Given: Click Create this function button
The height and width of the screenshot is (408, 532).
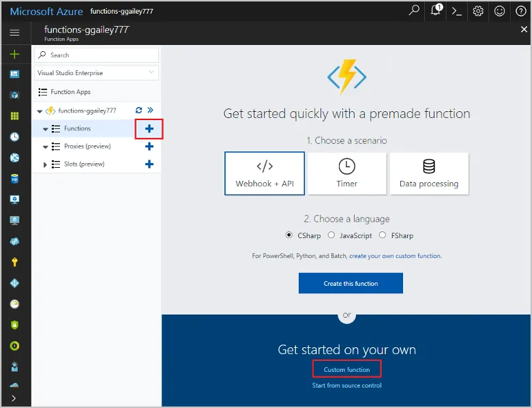Looking at the screenshot, I should pyautogui.click(x=351, y=283).
